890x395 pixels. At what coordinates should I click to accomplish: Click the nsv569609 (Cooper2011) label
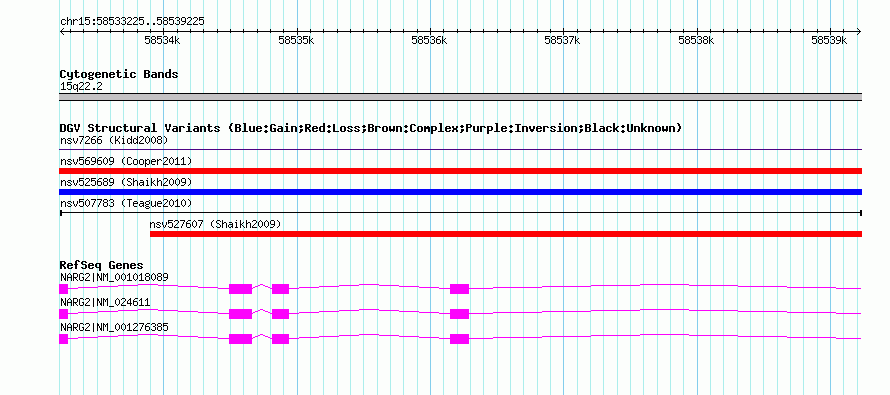point(126,161)
